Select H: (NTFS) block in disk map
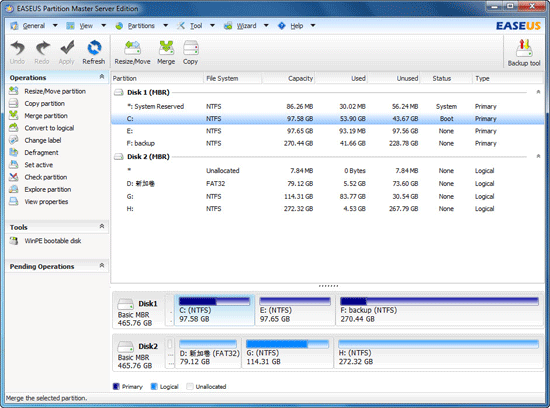Screen dimensions: 550x408 tap(438, 353)
